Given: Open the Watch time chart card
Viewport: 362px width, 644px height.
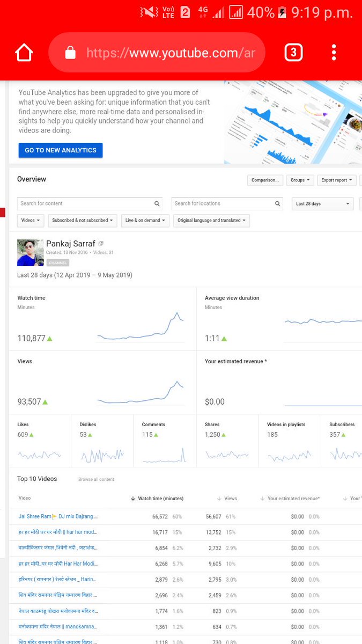Looking at the screenshot, I should 102,319.
